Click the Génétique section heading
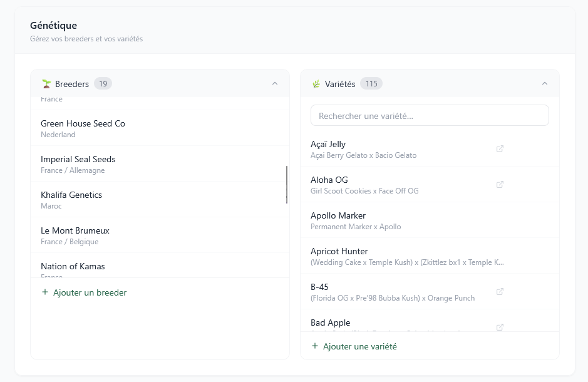 54,26
